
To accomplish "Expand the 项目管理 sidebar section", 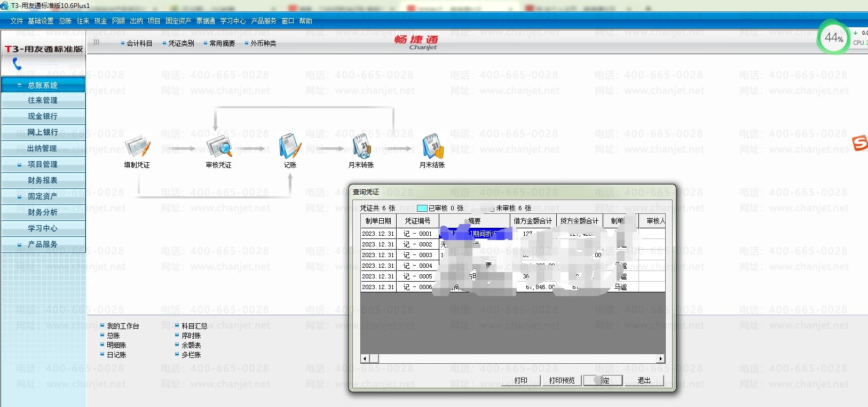I will click(x=43, y=164).
